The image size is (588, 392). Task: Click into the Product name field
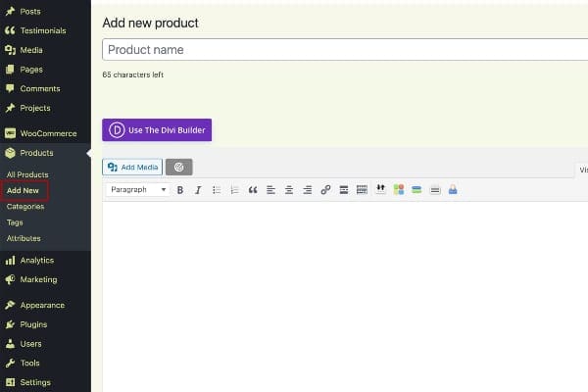tap(343, 50)
